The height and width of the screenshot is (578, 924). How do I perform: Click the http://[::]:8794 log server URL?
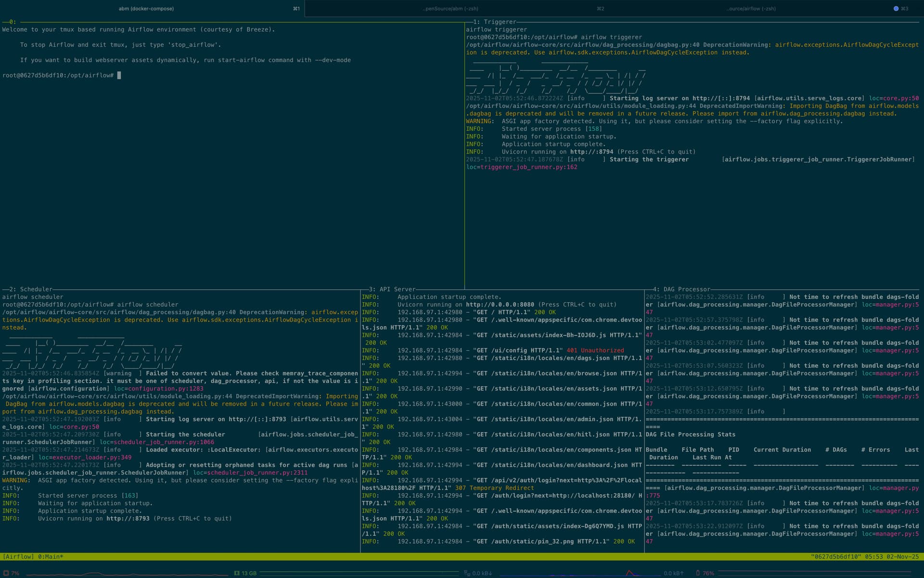click(x=721, y=98)
